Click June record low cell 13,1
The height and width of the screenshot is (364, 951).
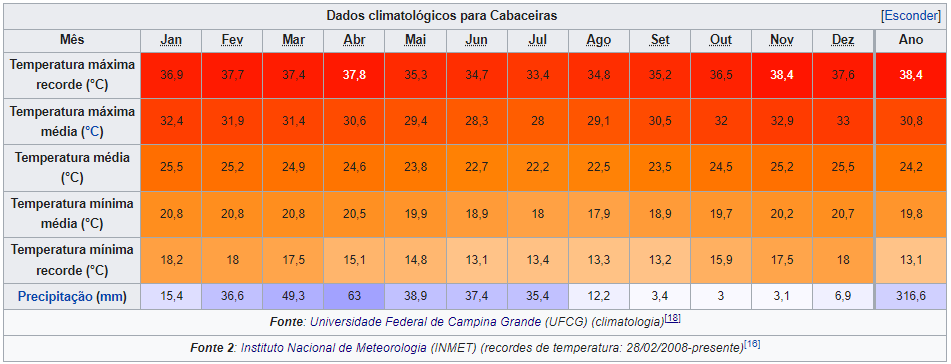476,260
